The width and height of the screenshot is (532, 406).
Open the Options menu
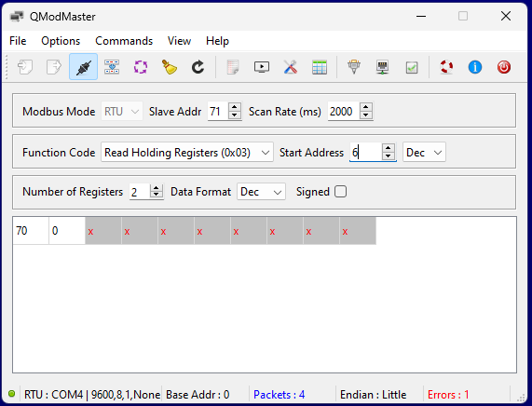pos(61,41)
